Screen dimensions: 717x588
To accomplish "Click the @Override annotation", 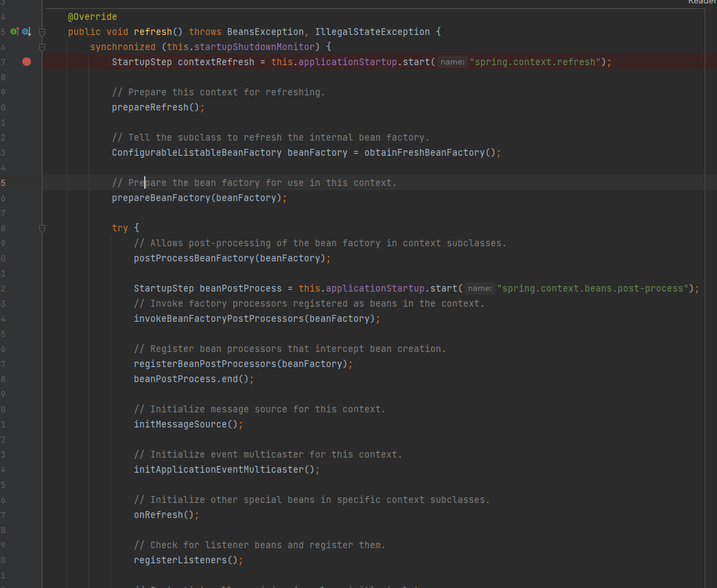I will 93,17.
